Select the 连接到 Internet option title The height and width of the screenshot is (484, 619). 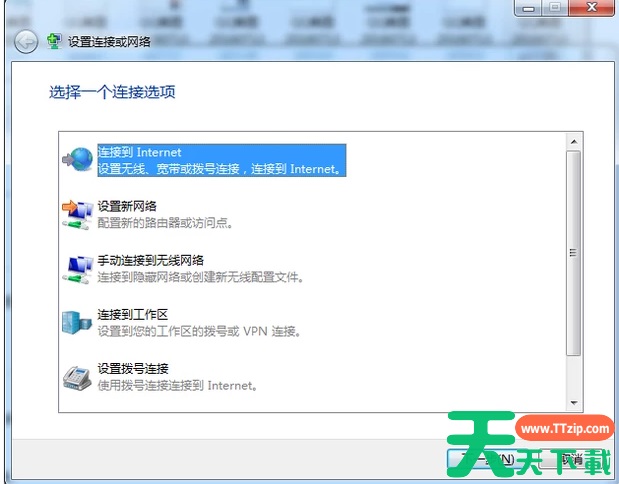(139, 152)
